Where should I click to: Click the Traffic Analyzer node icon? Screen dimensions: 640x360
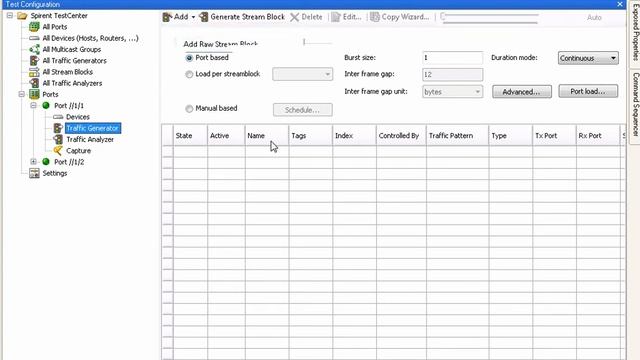[x=58, y=140]
